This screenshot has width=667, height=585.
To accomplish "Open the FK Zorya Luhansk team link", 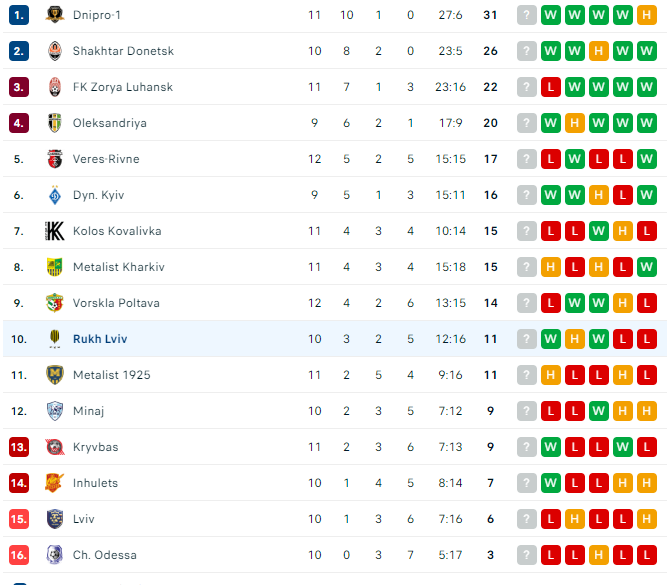I will [123, 87].
